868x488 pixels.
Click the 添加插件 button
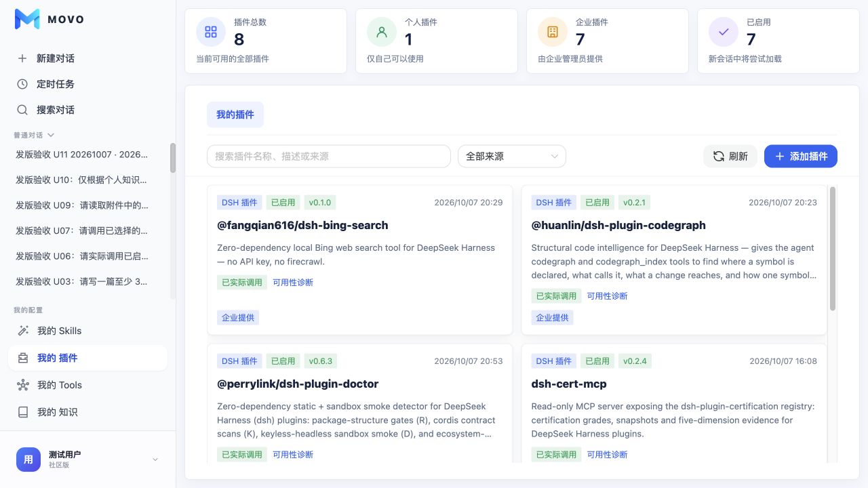(801, 157)
